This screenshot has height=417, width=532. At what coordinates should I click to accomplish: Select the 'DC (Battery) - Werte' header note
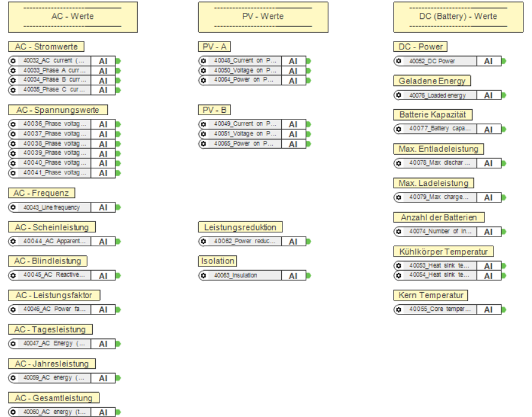pyautogui.click(x=458, y=17)
